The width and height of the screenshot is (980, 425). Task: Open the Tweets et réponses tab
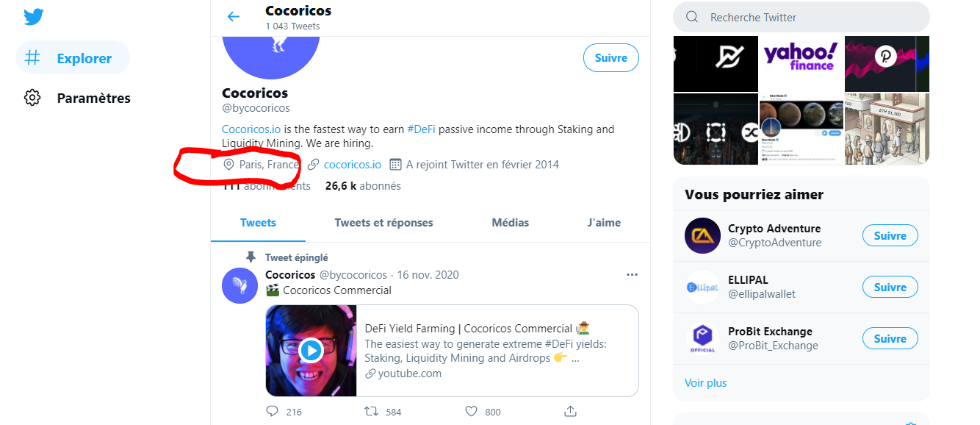[x=383, y=222]
